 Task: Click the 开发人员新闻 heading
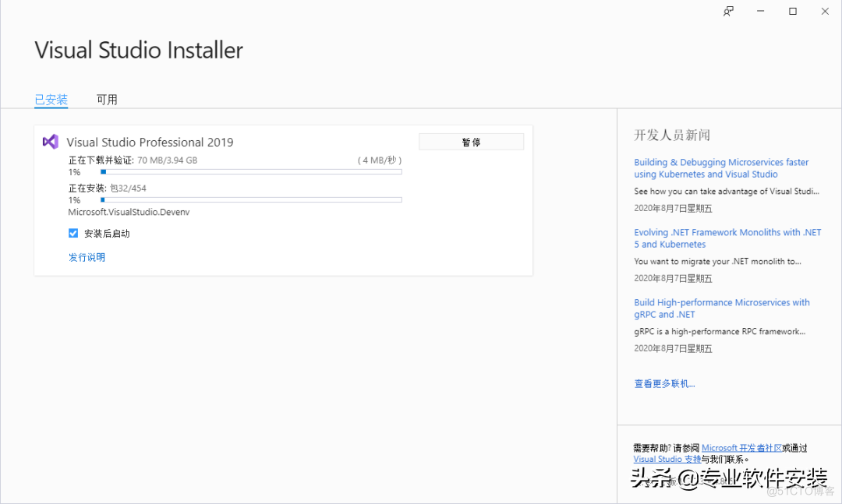tap(672, 136)
